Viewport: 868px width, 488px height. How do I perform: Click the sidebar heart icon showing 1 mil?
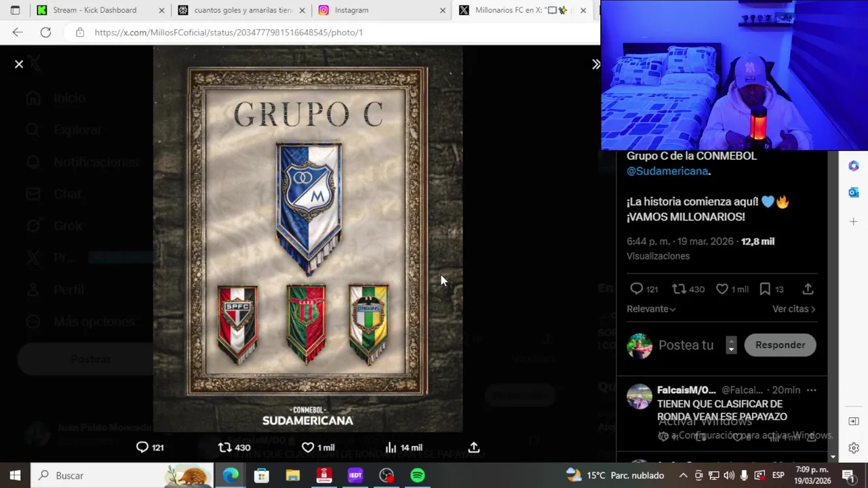(x=722, y=289)
